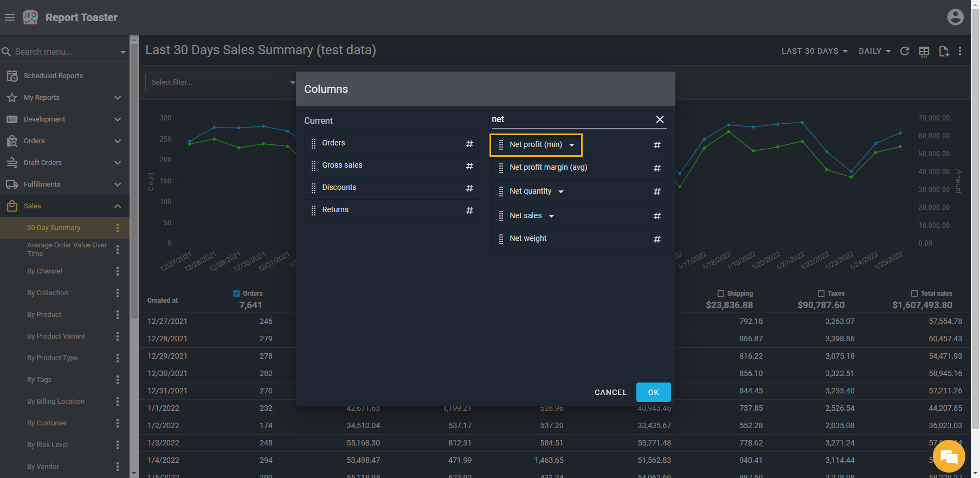Open the Last 30 Days range dropdown
The width and height of the screenshot is (980, 478).
click(x=814, y=51)
